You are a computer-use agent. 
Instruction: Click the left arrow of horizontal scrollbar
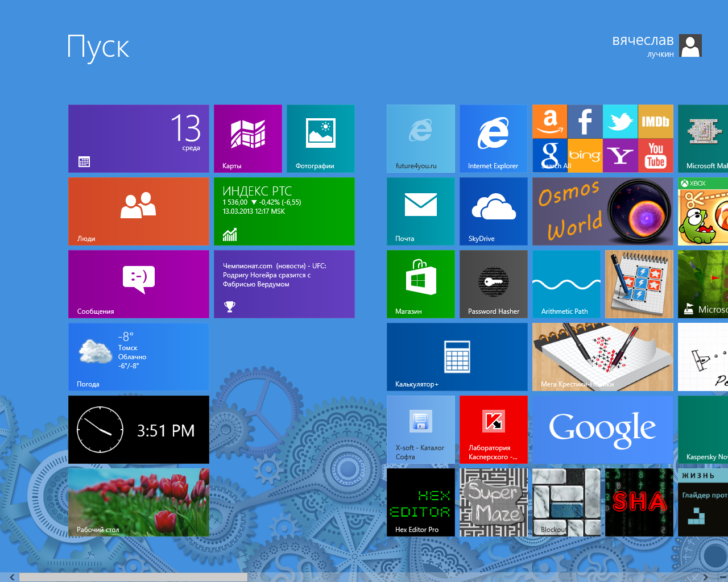coord(11,577)
